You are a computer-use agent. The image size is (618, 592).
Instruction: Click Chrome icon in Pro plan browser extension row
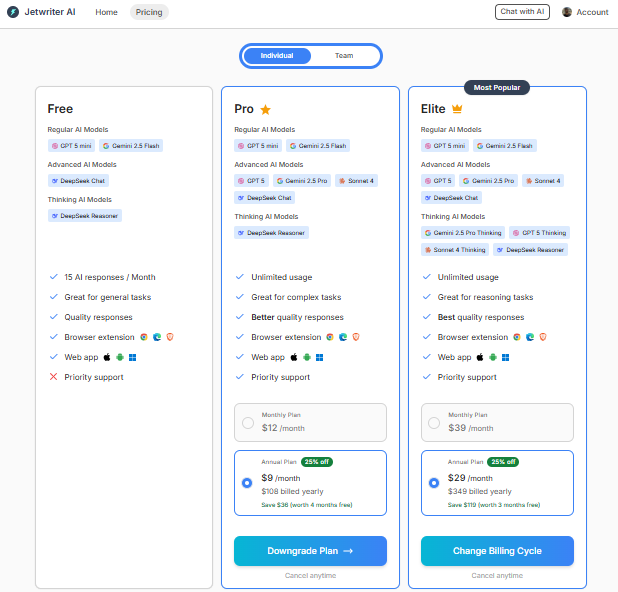coord(330,337)
